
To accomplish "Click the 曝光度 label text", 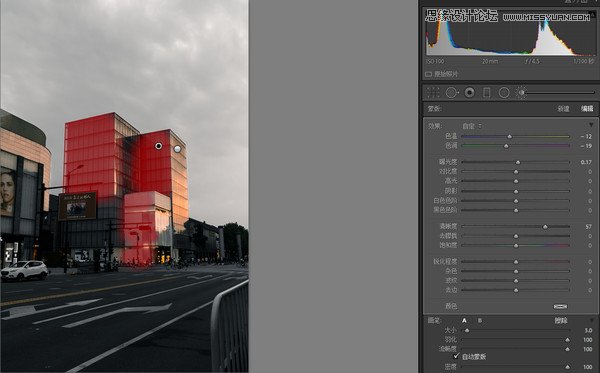I will point(448,162).
